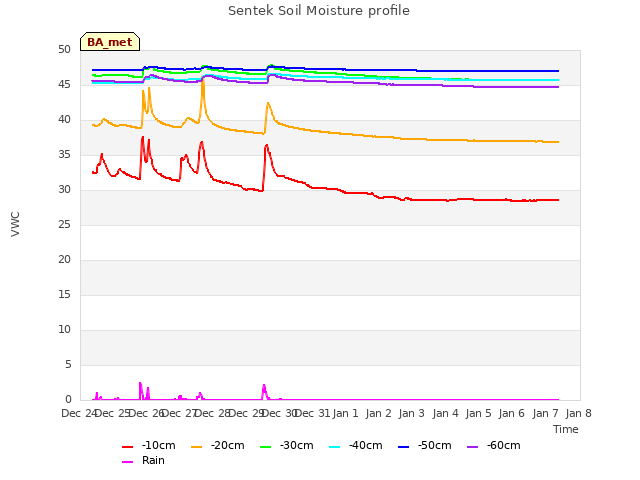
Task: Click the 10 y-axis tick label
Action: [x=64, y=330]
